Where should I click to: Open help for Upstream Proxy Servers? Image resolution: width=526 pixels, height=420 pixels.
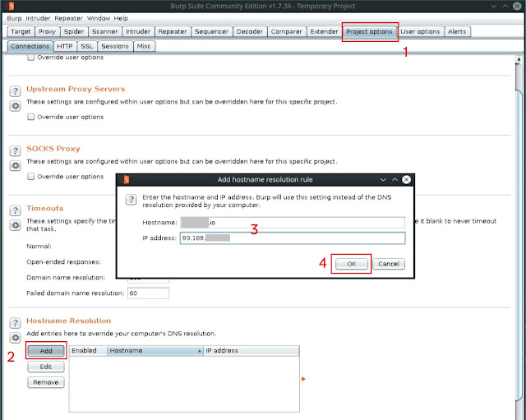pos(15,91)
